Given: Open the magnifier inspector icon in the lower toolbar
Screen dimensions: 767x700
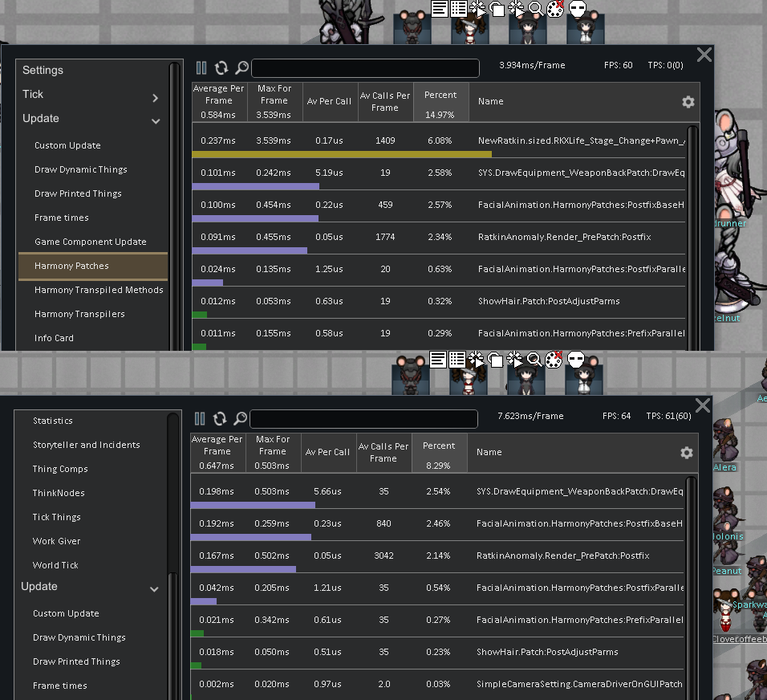Looking at the screenshot, I should point(534,360).
